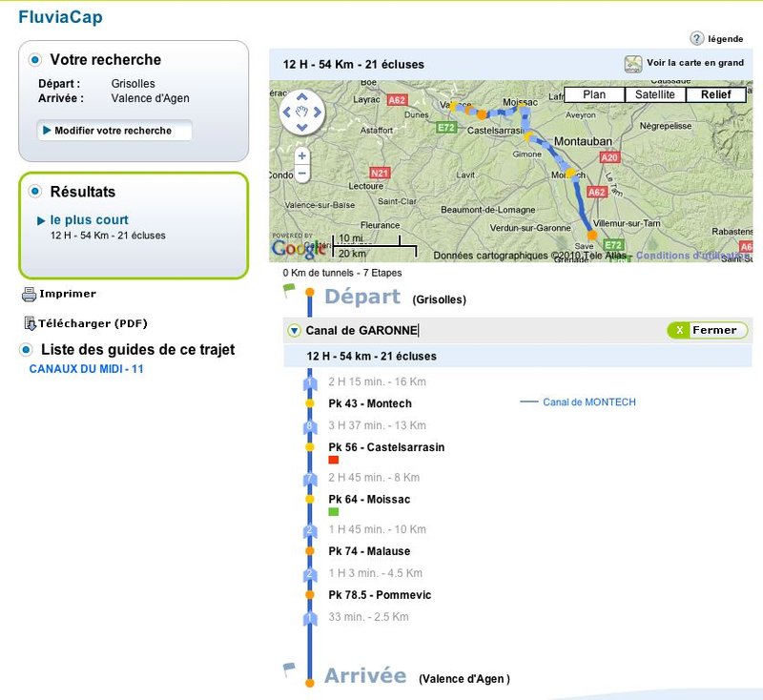Switch map to Satellite view
This screenshot has width=763, height=700.
tap(654, 95)
